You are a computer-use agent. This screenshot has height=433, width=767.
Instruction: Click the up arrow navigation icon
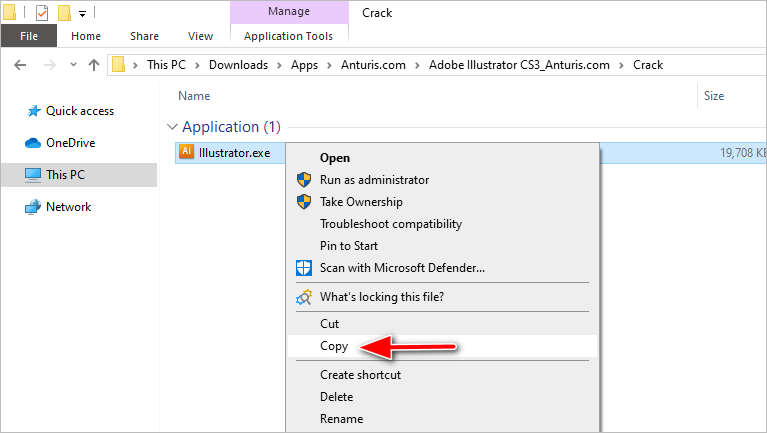click(94, 65)
